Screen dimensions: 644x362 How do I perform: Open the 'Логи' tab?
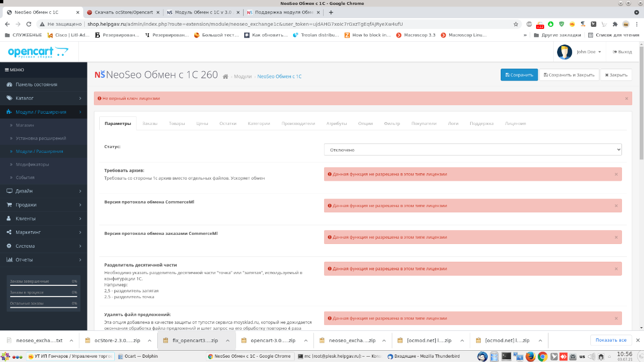pos(453,123)
